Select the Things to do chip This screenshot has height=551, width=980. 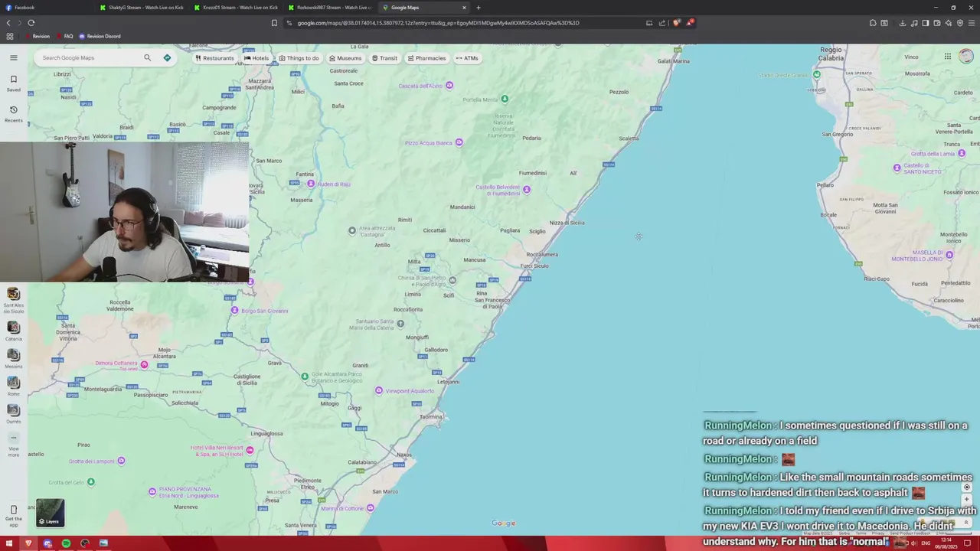pos(299,58)
